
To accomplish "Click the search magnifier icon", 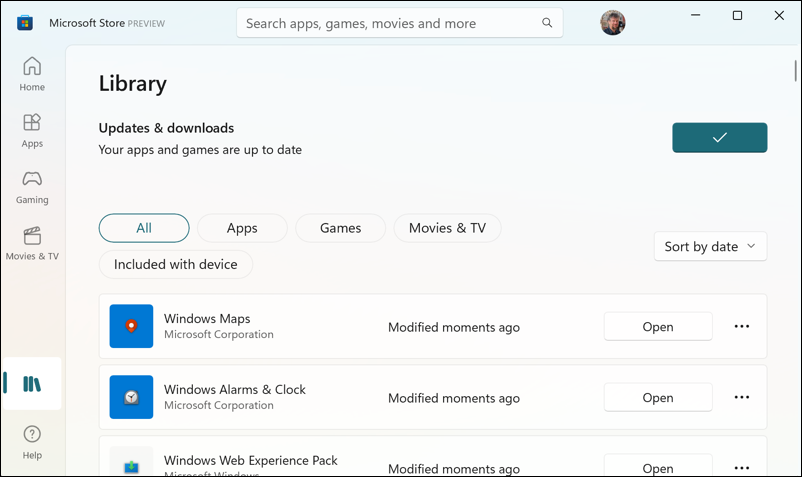I will [547, 22].
